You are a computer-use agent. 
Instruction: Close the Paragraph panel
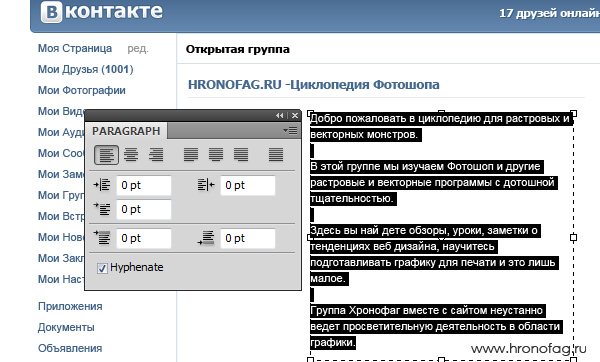tap(295, 116)
